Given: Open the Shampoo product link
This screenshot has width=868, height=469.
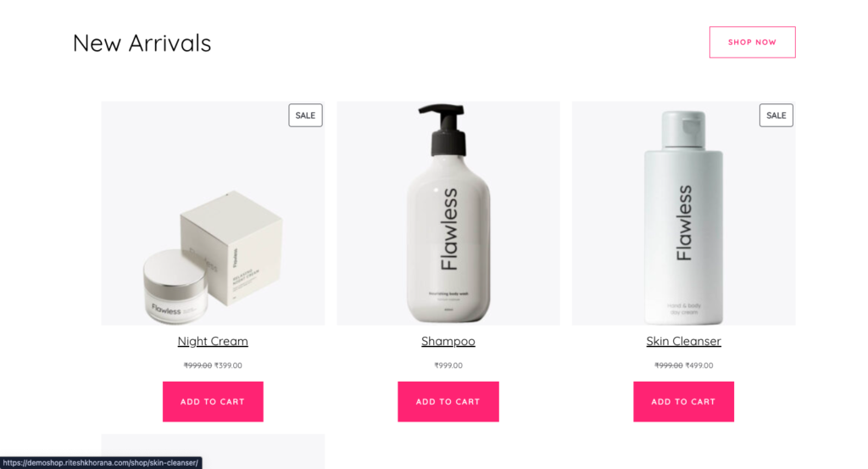Looking at the screenshot, I should point(448,341).
